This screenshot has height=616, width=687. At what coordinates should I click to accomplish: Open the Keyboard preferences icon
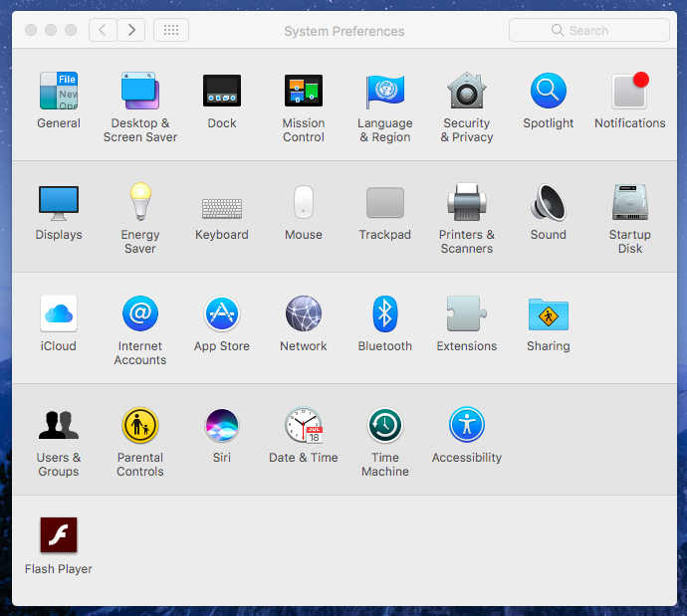coord(222,208)
